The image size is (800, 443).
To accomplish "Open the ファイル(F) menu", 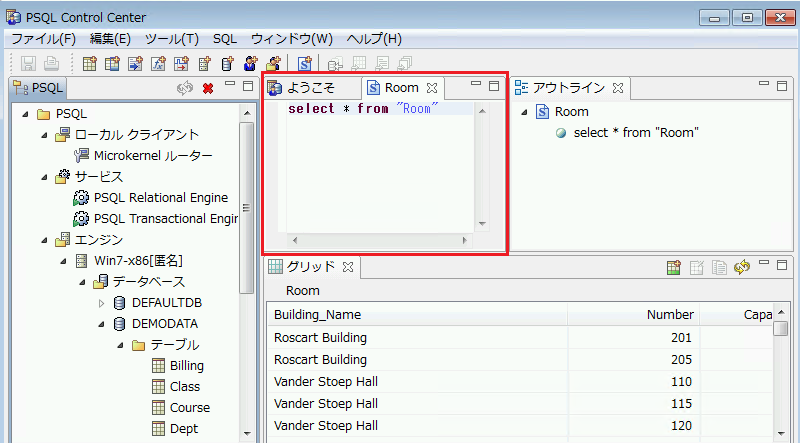I will tap(43, 39).
